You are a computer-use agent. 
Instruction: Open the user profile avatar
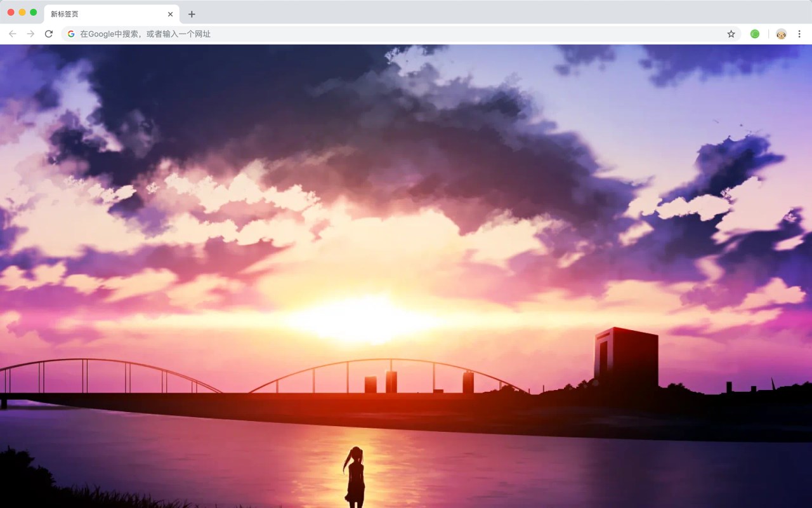(x=781, y=34)
